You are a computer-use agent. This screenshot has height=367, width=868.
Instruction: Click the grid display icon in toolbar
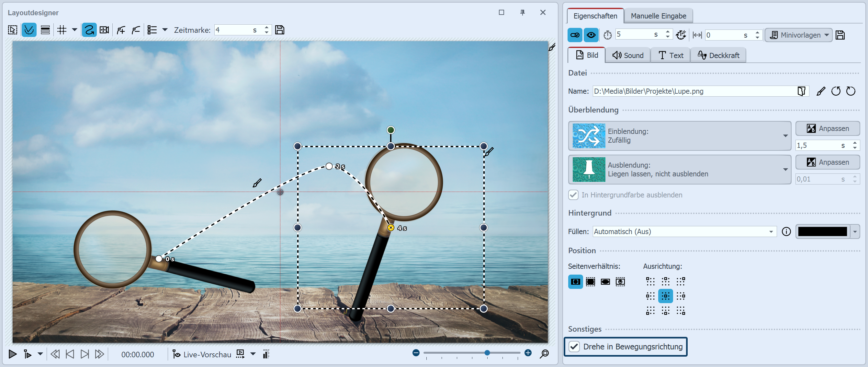62,30
